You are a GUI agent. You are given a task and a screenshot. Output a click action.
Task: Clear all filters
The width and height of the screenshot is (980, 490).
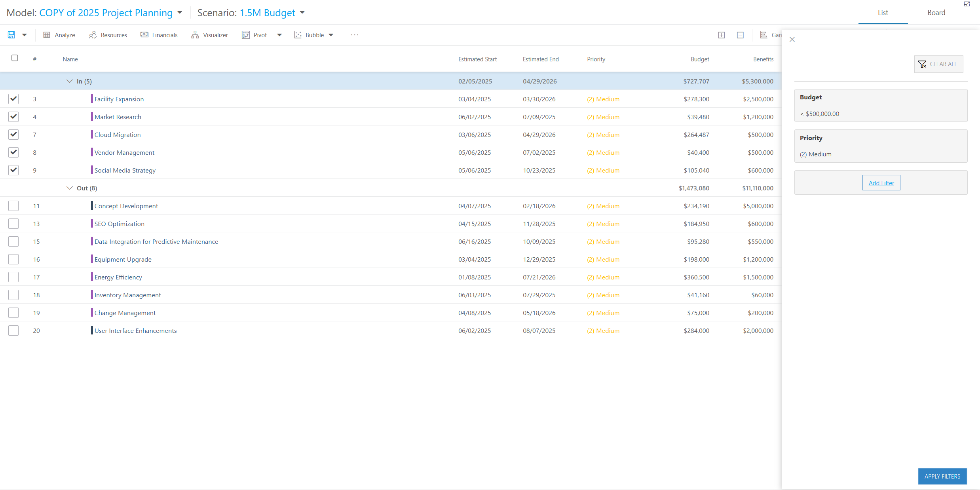938,64
